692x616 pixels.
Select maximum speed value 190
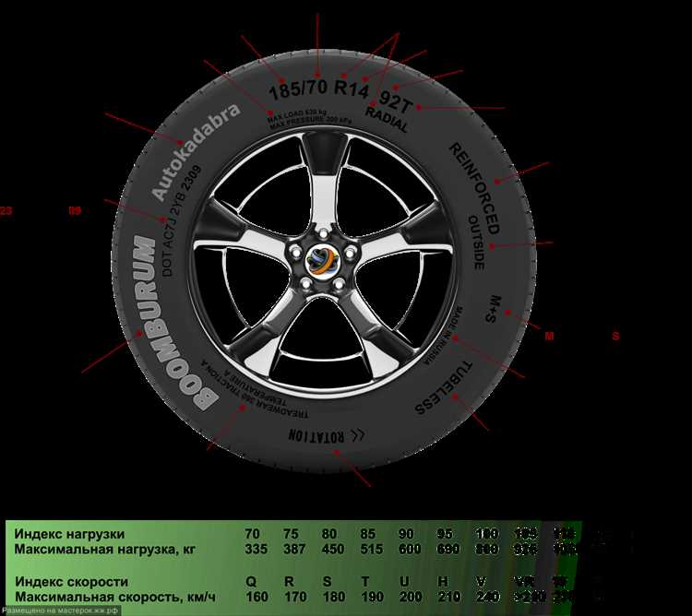[372, 597]
